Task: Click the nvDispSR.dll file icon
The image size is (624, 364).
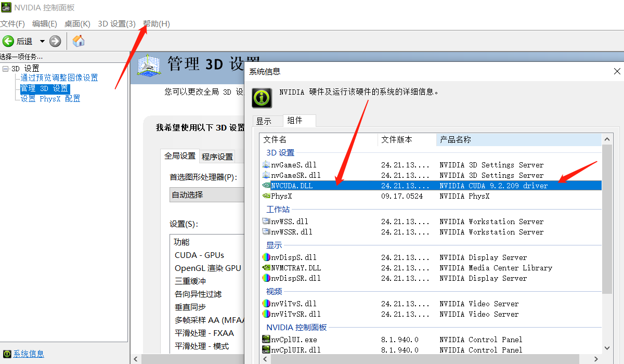Action: tap(266, 278)
